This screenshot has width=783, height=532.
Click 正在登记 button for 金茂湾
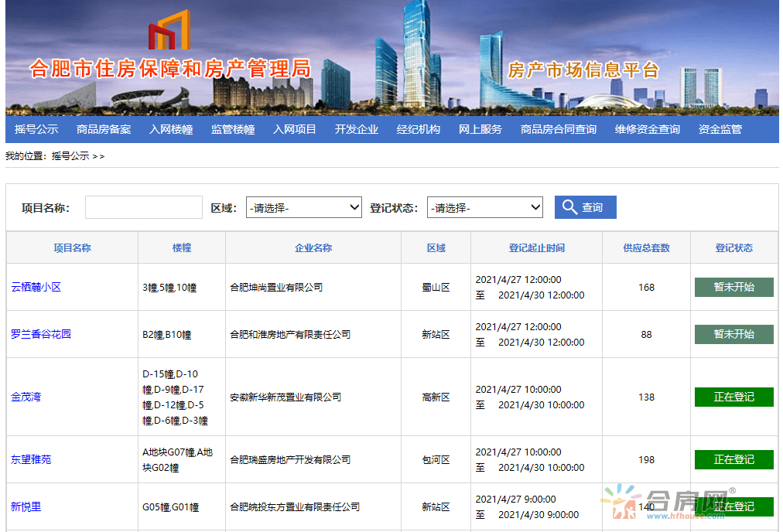733,397
